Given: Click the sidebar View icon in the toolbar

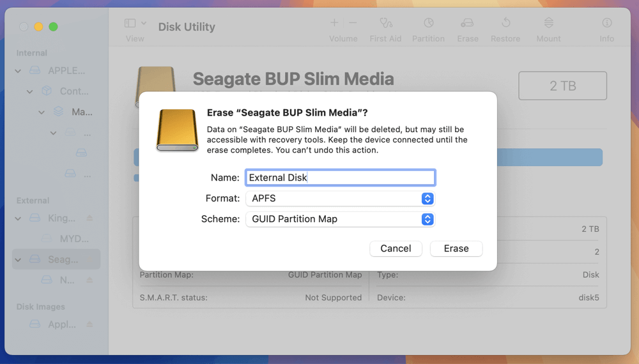Looking at the screenshot, I should pos(130,23).
